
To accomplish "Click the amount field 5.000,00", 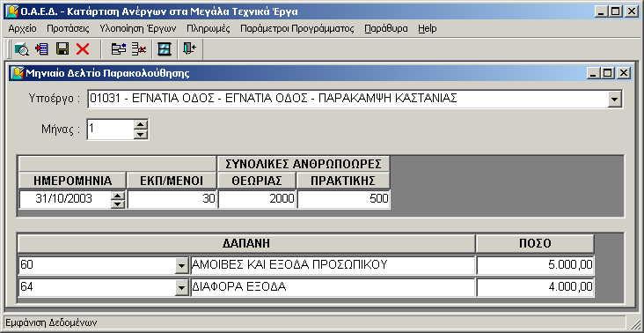I will 535,265.
